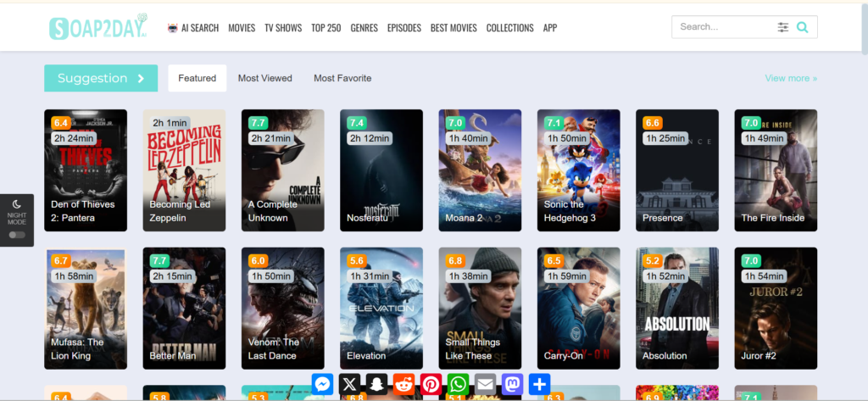868x401 pixels.
Task: Open Becoming Led Zeppelin poster
Action: pos(184,170)
